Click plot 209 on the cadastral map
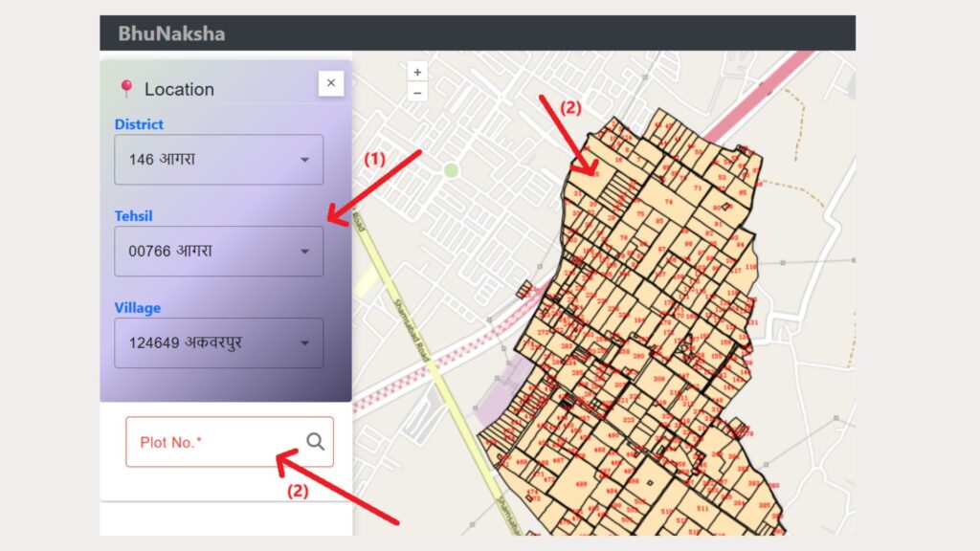 (658, 380)
